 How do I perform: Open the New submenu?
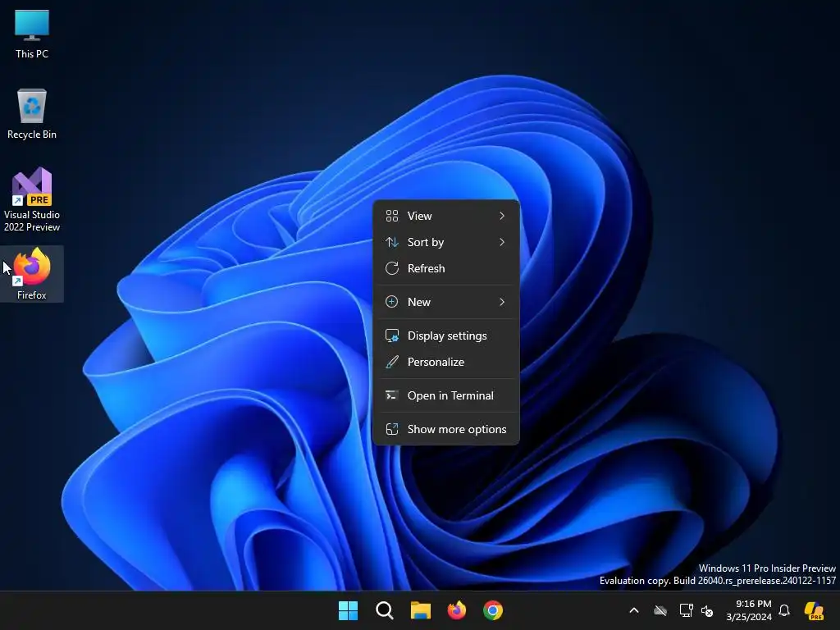tap(445, 302)
